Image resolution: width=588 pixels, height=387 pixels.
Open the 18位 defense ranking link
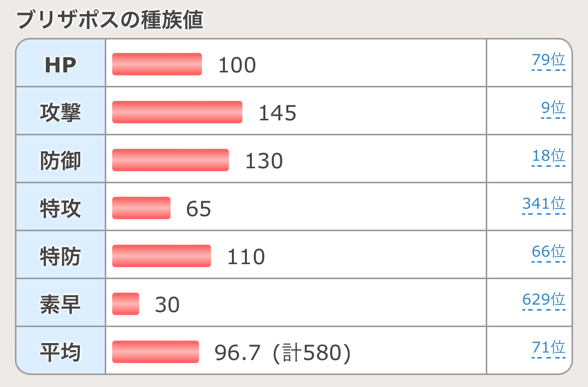click(548, 156)
